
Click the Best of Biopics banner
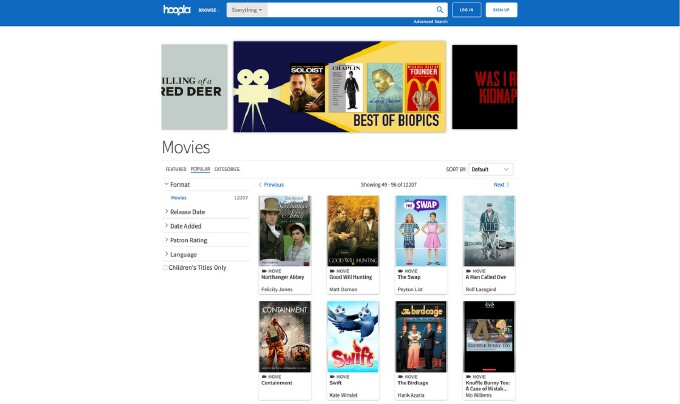pos(339,86)
